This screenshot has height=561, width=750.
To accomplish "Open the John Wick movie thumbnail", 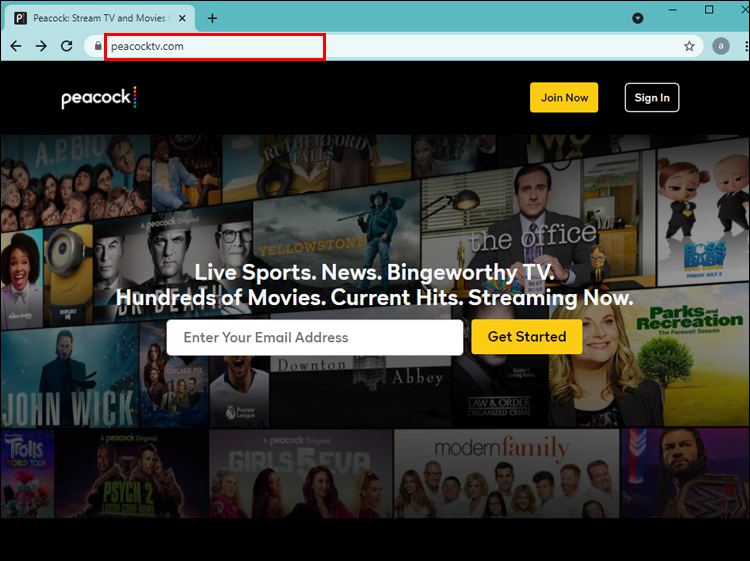I will [69, 375].
